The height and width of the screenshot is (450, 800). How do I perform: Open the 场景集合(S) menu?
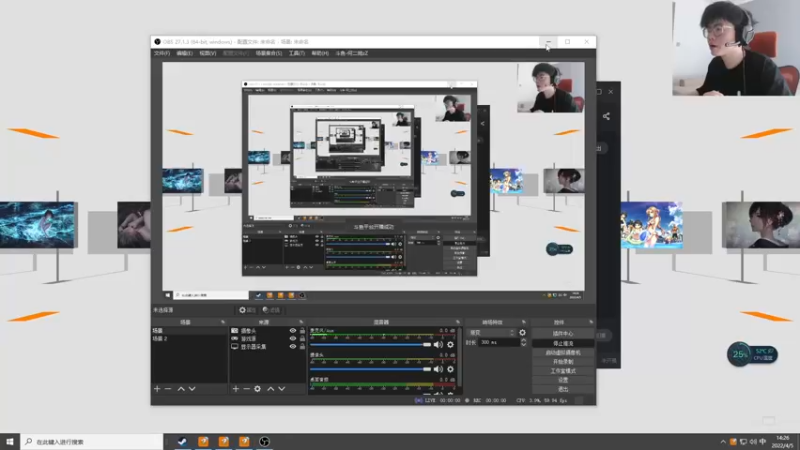(x=269, y=54)
